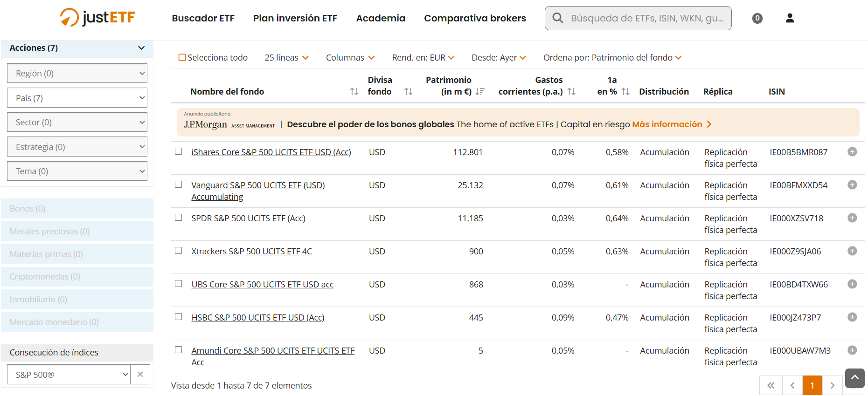Select the Vanguard S&P 500 ETF checkbox
The image size is (868, 396).
pos(178,184)
